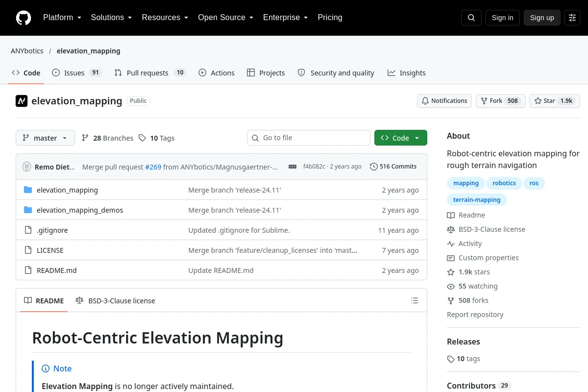The height and width of the screenshot is (392, 588).
Task: Open the Projects tab
Action: coord(266,73)
